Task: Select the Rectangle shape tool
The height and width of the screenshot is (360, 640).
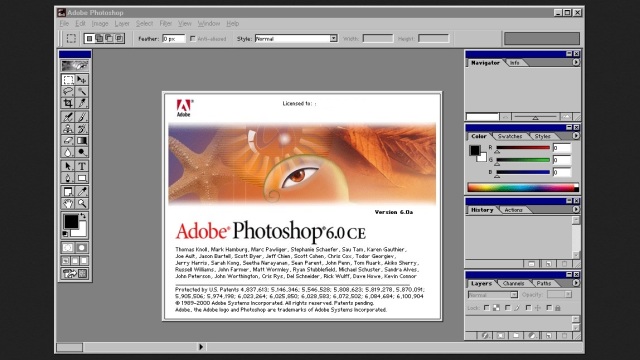Action: coord(82,178)
